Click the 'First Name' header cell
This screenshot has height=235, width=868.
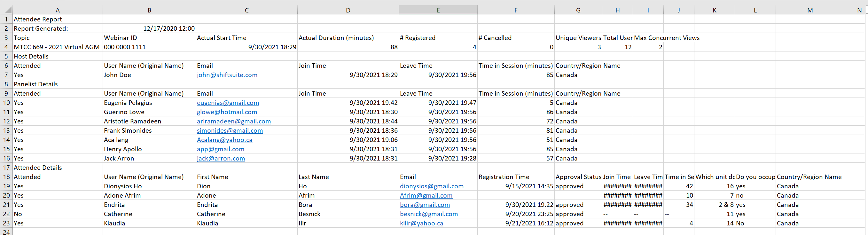(246, 177)
